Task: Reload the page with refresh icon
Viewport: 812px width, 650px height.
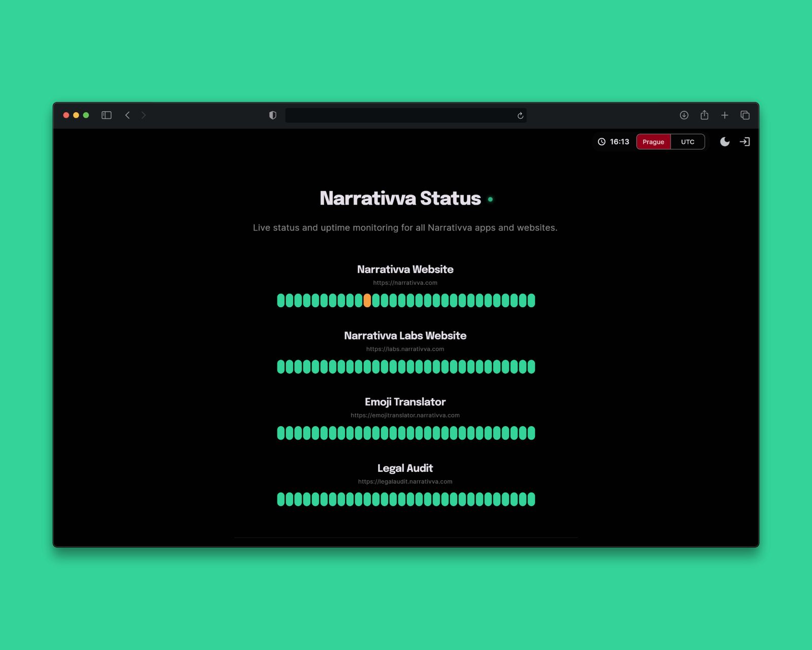Action: coord(520,116)
